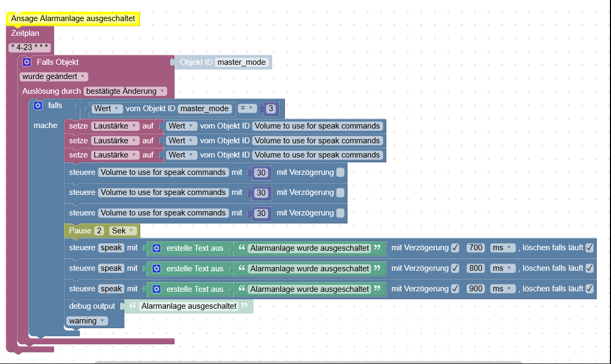Open Wert dropdown in first setze Laustärke row
This screenshot has height=364, width=611.
(181, 126)
